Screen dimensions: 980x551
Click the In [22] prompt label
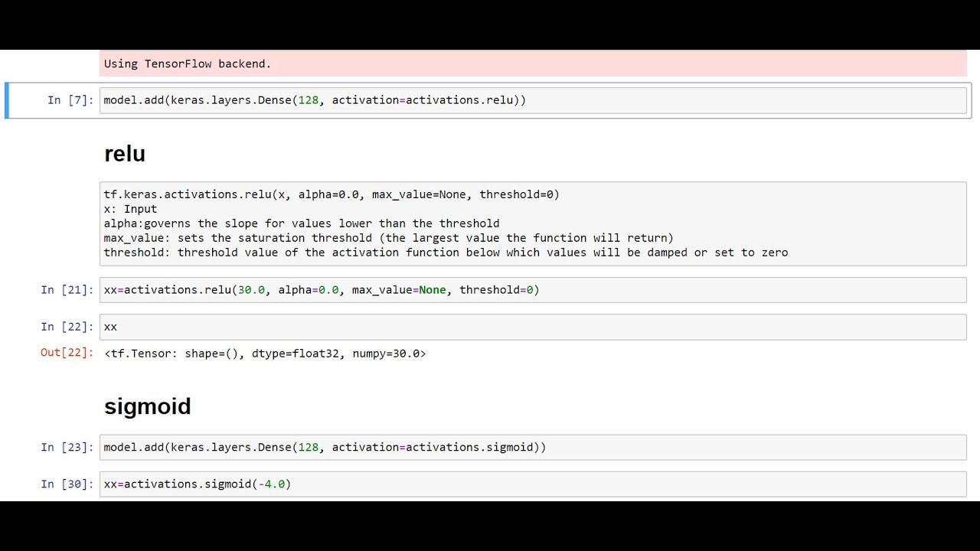[67, 327]
